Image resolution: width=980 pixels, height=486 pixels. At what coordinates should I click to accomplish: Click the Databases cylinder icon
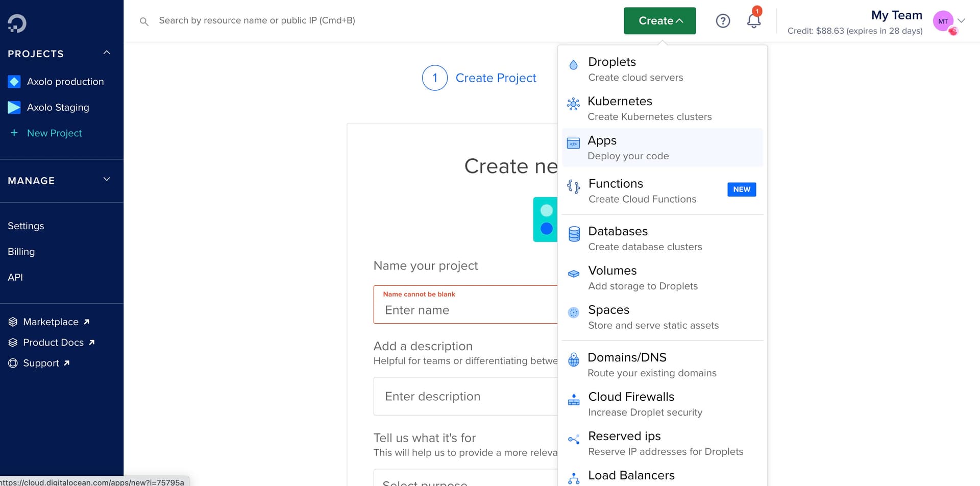[574, 234]
